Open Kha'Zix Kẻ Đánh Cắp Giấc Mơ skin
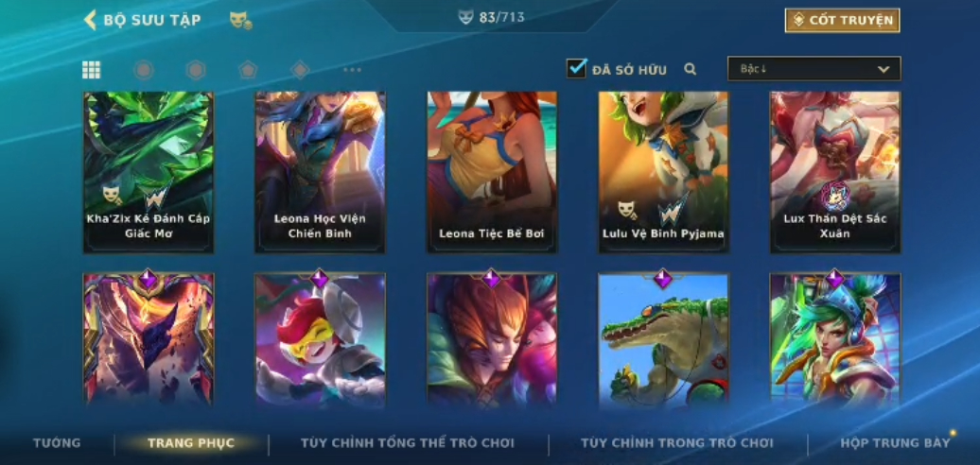980x465 pixels. pyautogui.click(x=149, y=172)
